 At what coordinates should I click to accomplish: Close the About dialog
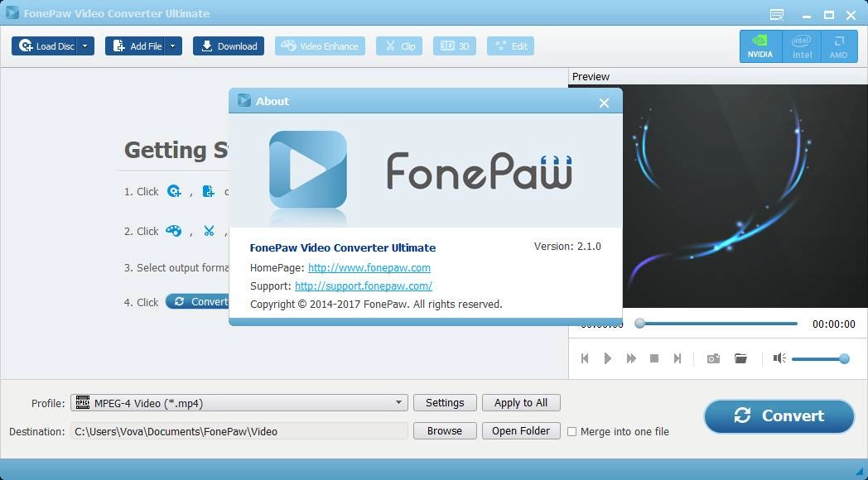604,103
